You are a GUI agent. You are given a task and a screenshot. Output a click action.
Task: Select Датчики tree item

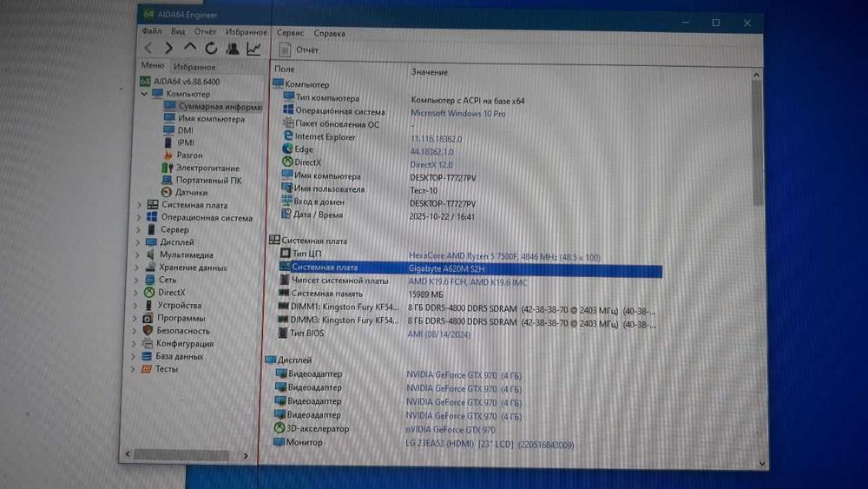point(191,192)
